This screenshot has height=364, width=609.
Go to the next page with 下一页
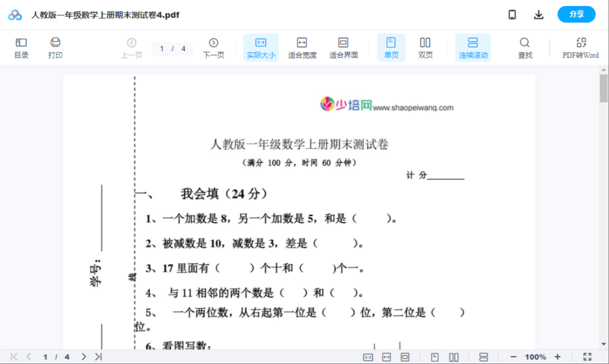[213, 47]
